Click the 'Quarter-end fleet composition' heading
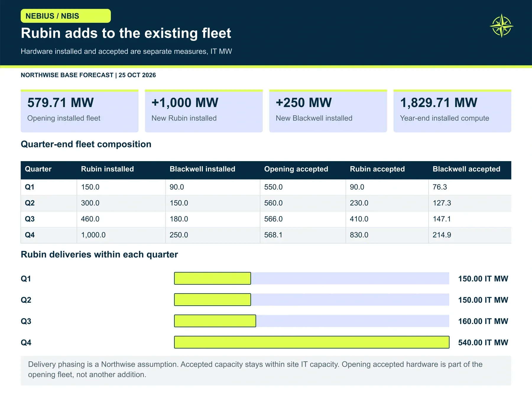This screenshot has width=532, height=405. click(86, 144)
